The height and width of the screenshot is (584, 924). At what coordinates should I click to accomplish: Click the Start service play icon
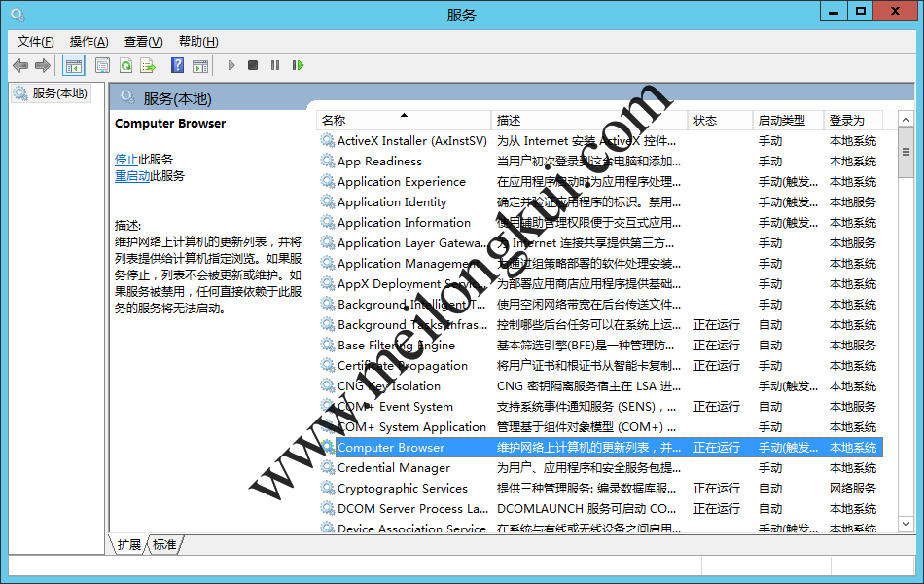231,65
